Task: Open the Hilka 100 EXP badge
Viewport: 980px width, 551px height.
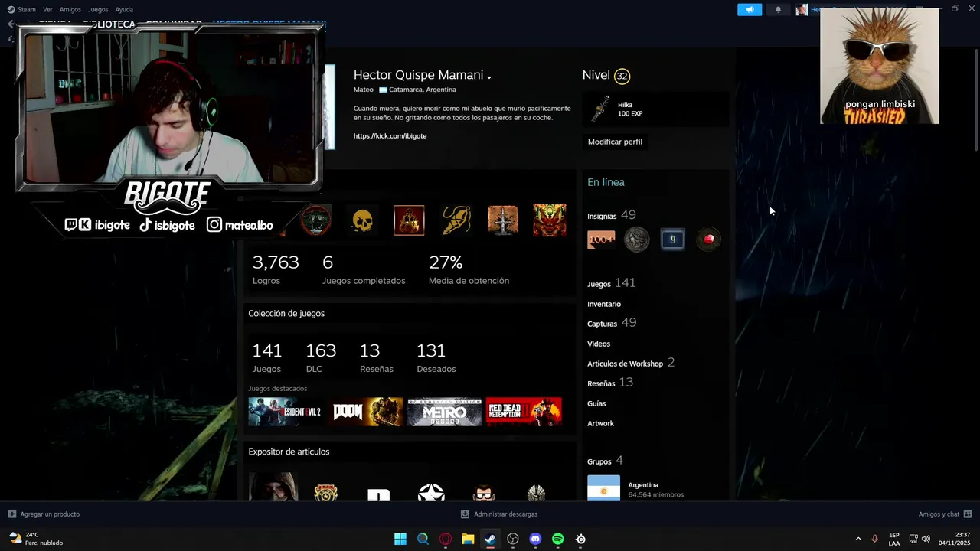Action: (x=655, y=109)
